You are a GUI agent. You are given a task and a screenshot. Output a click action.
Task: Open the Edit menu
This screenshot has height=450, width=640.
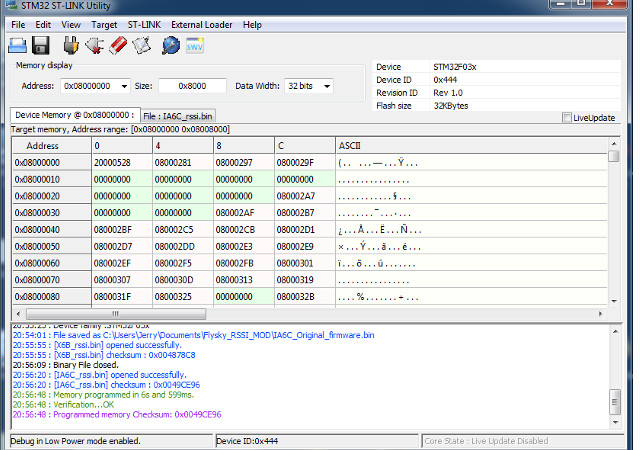coord(43,25)
